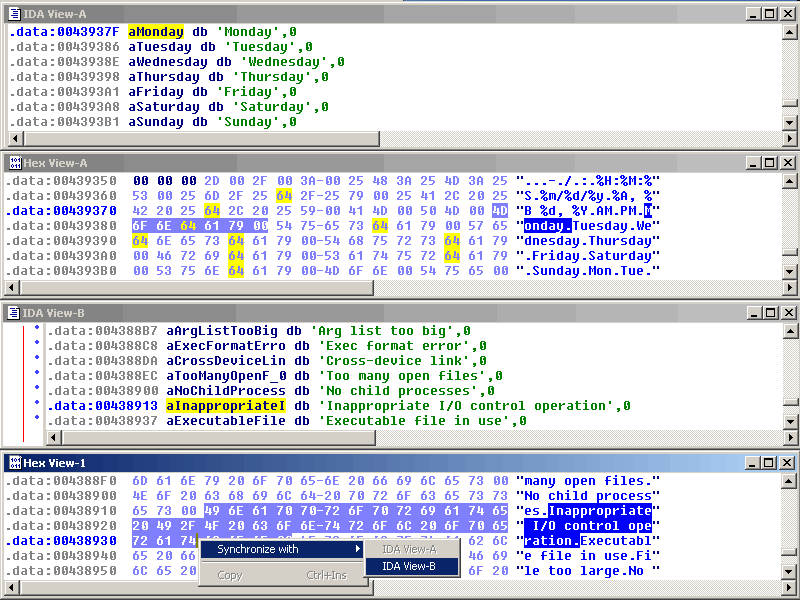This screenshot has width=800, height=600.
Task: Click the left arrow of IDA View-B horizontal scrollbar
Action: click(54, 437)
